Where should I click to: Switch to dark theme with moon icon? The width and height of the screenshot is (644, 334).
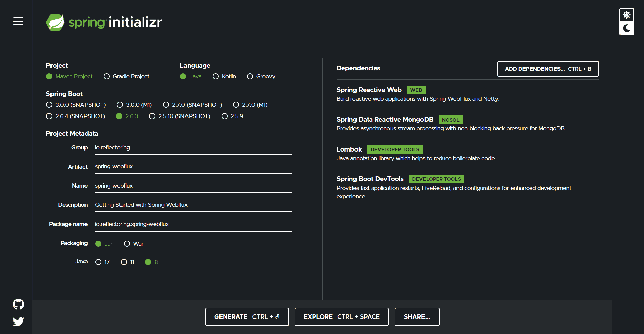pyautogui.click(x=626, y=28)
